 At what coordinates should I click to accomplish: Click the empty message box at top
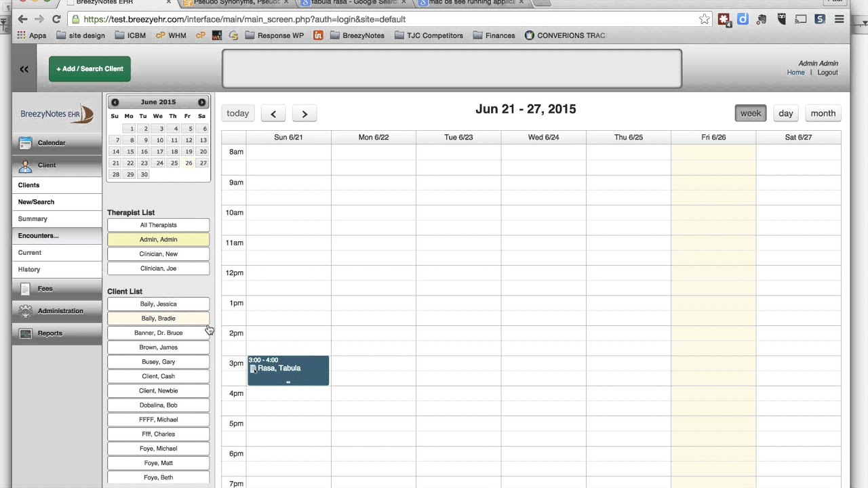pyautogui.click(x=452, y=68)
